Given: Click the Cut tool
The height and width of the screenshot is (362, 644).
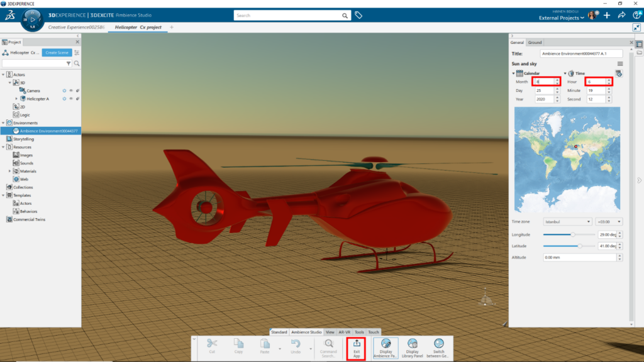Looking at the screenshot, I should click(212, 346).
